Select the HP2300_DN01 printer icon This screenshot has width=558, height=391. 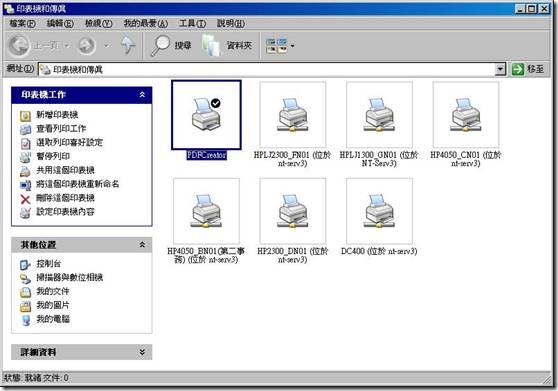293,211
